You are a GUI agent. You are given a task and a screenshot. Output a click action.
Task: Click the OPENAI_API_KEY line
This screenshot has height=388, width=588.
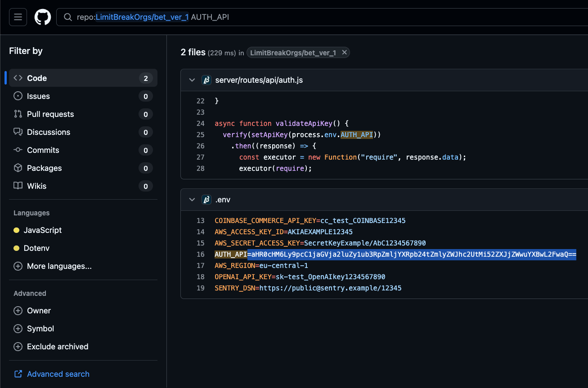300,277
